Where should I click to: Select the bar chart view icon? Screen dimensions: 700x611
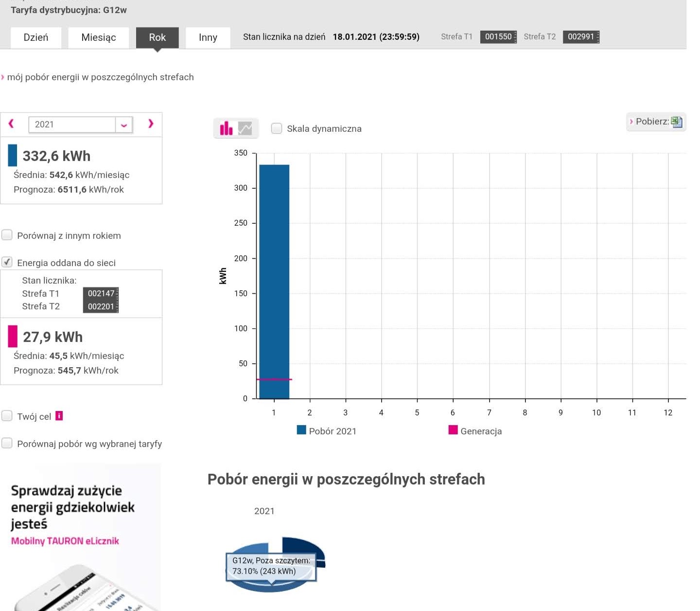[226, 128]
